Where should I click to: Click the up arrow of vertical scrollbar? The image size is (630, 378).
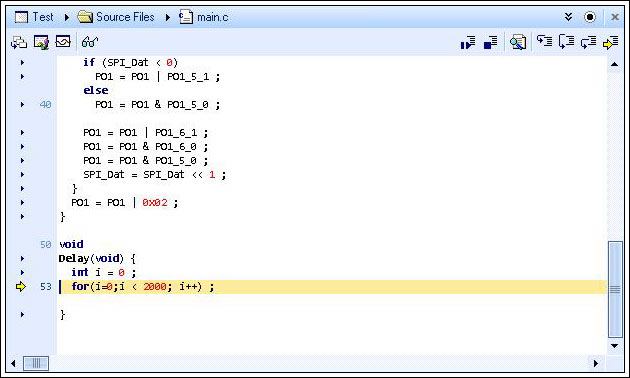click(614, 64)
